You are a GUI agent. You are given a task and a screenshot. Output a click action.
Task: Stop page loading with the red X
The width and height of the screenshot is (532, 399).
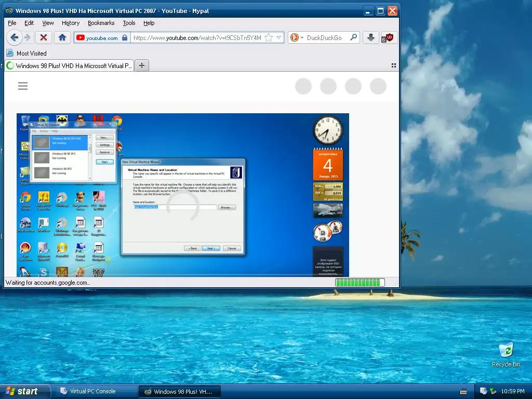[44, 37]
